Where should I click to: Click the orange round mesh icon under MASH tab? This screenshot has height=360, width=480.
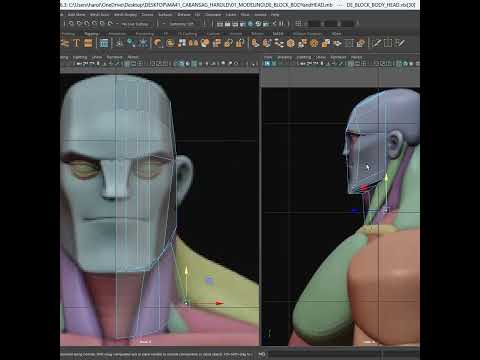291,43
